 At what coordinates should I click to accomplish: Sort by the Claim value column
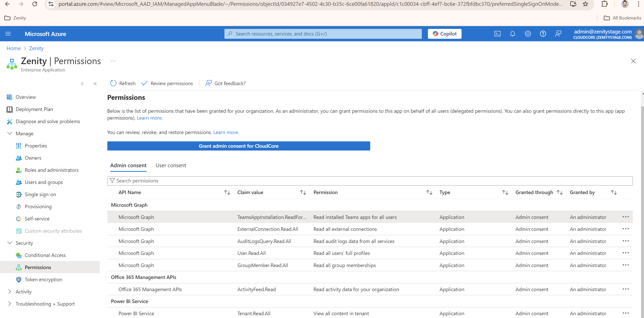pos(303,193)
